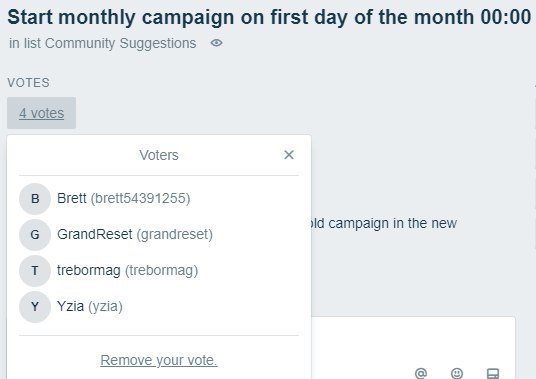This screenshot has height=379, width=536.
Task: Select Yzia's avatar with letter Y
Action: [x=35, y=307]
